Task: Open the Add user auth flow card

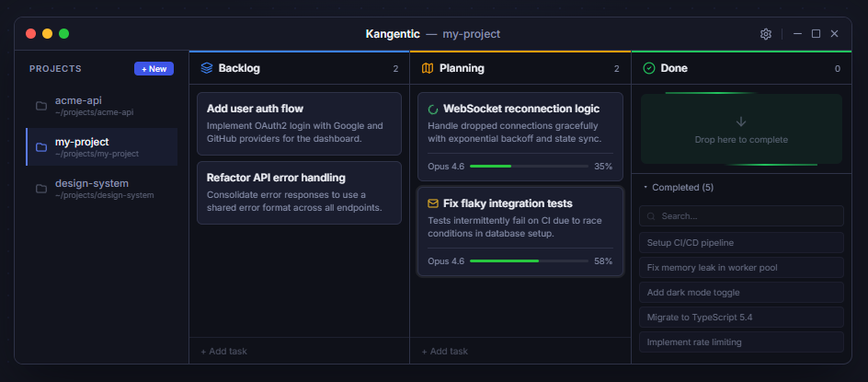Action: [299, 123]
